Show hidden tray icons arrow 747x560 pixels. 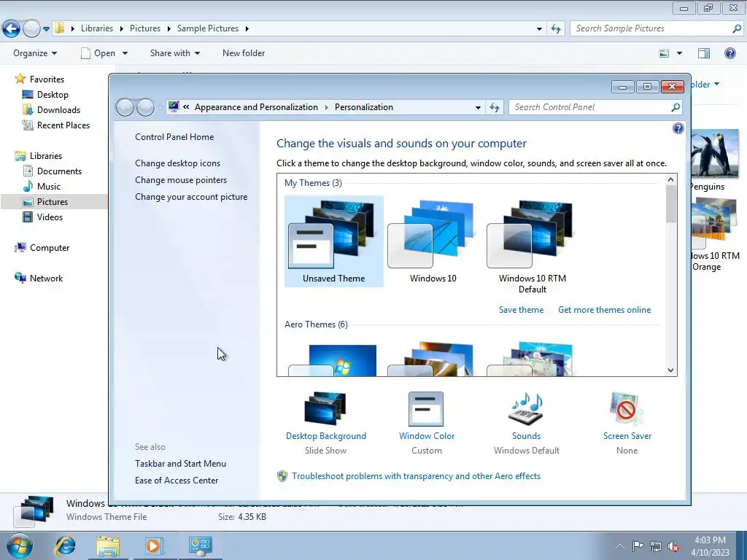coord(620,546)
